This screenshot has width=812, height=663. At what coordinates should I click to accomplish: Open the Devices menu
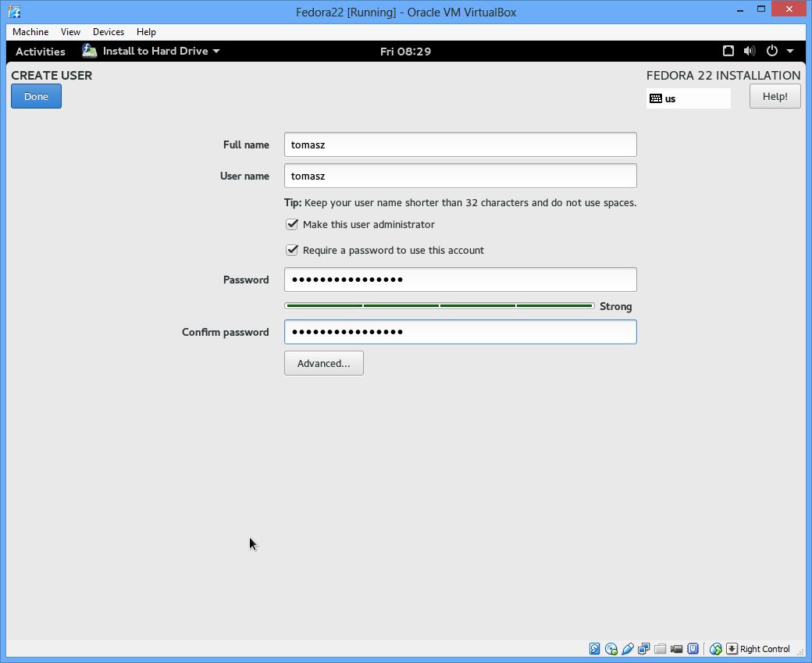[109, 31]
